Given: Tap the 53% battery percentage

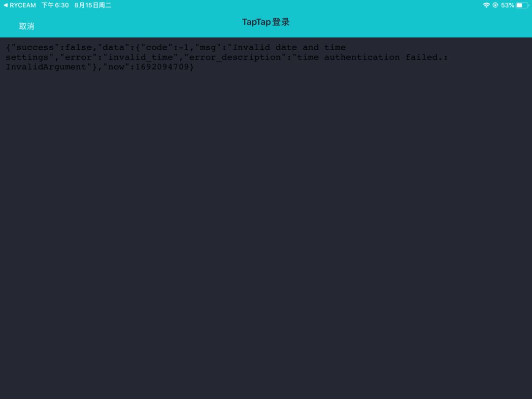Looking at the screenshot, I should [x=507, y=5].
